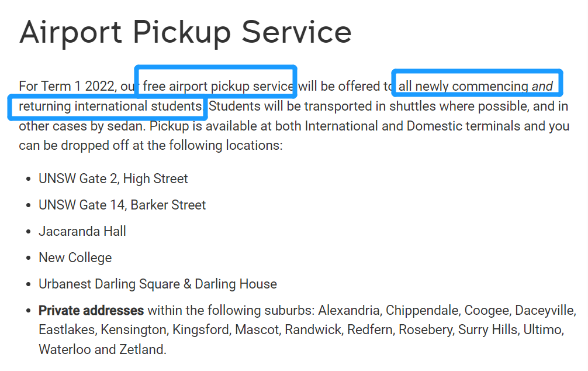Select 'UNSW Gate 14, Barker Street' entry
This screenshot has height=371, width=588.
[122, 205]
